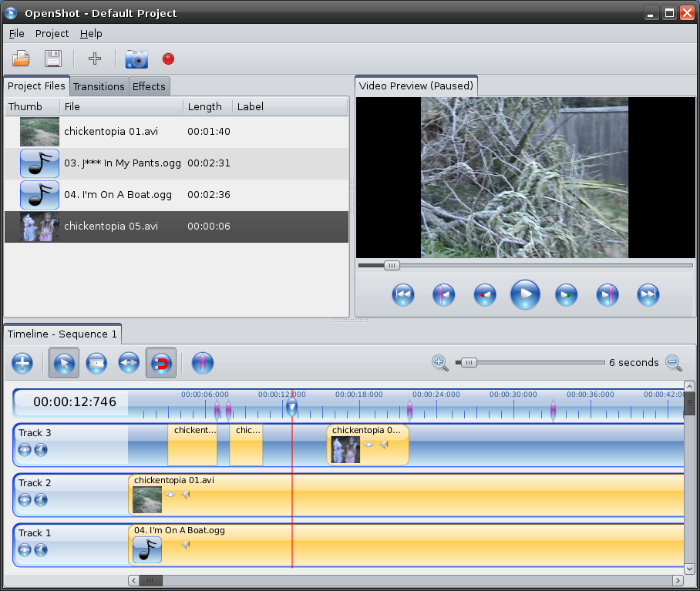The height and width of the screenshot is (591, 700).
Task: Add a new track with plus icon
Action: tap(22, 363)
